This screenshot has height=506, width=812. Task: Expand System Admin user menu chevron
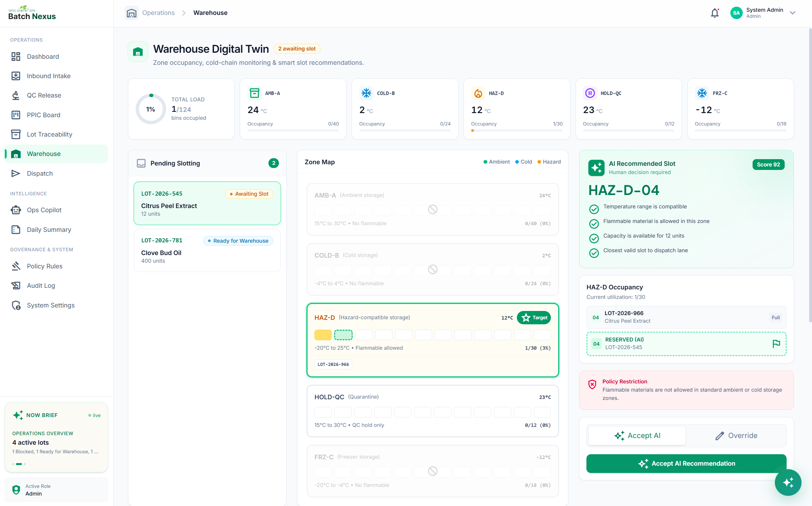[792, 13]
